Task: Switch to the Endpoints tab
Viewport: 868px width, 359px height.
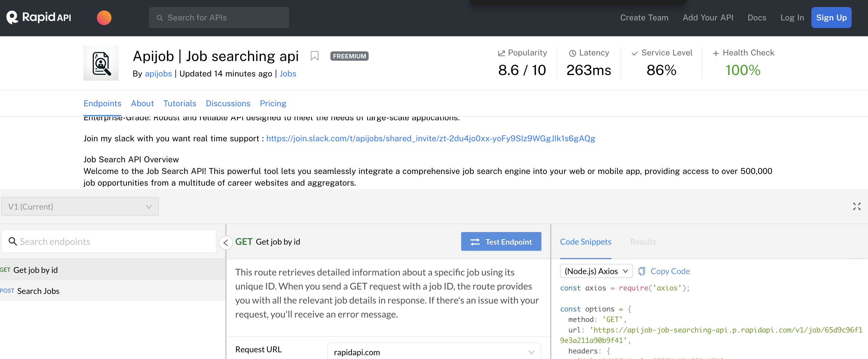Action: point(102,104)
